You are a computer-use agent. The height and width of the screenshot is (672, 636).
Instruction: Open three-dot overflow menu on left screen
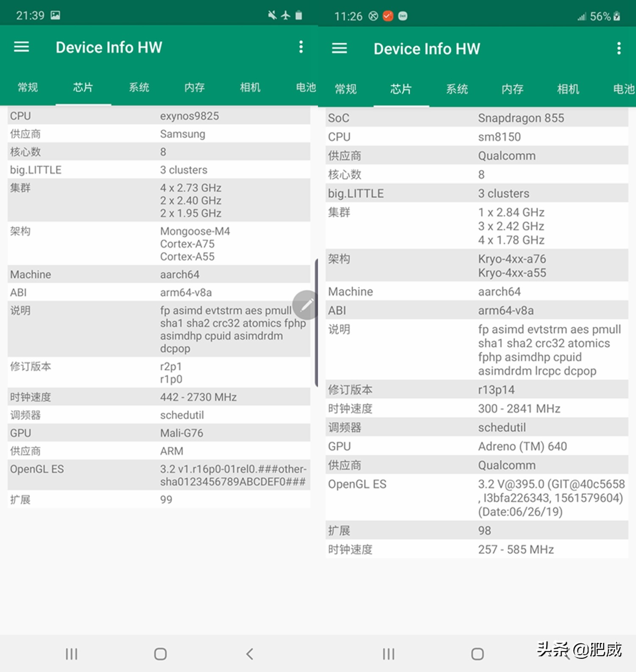(301, 47)
